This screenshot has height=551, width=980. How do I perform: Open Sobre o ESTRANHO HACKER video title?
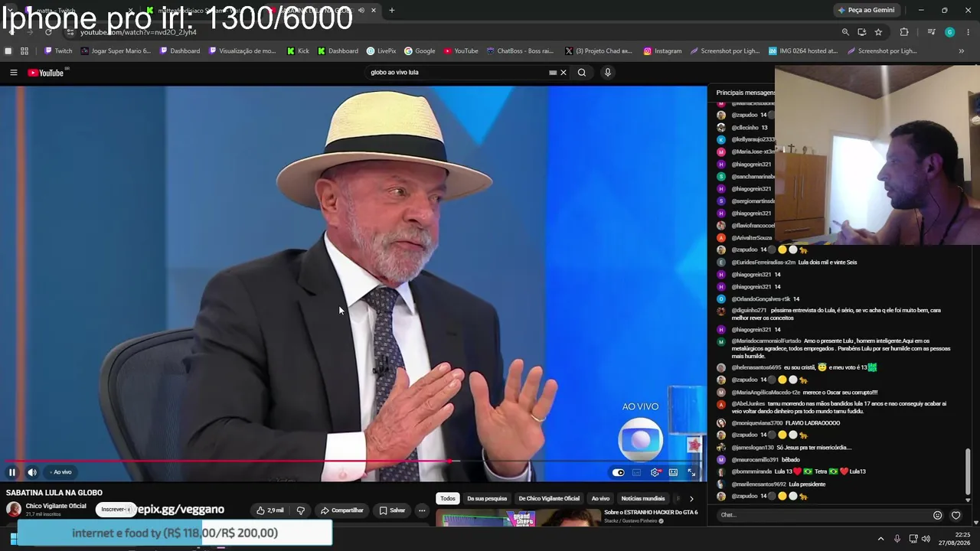651,513
